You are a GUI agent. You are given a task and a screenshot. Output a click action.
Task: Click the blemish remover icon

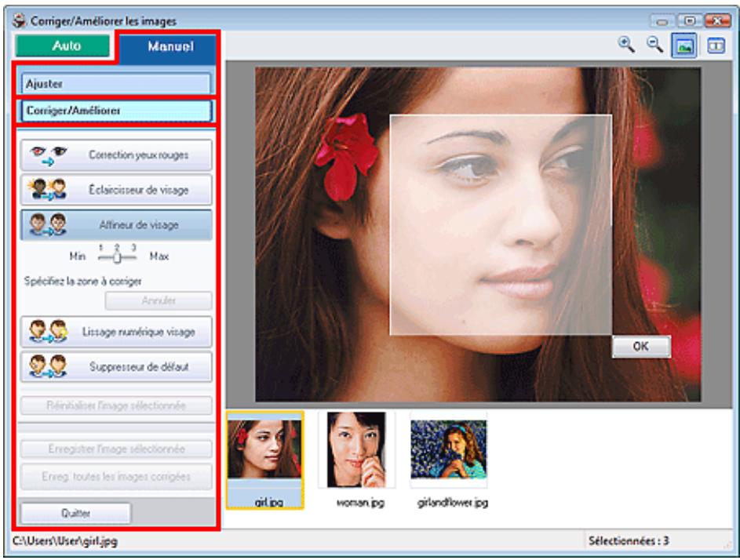(x=47, y=366)
